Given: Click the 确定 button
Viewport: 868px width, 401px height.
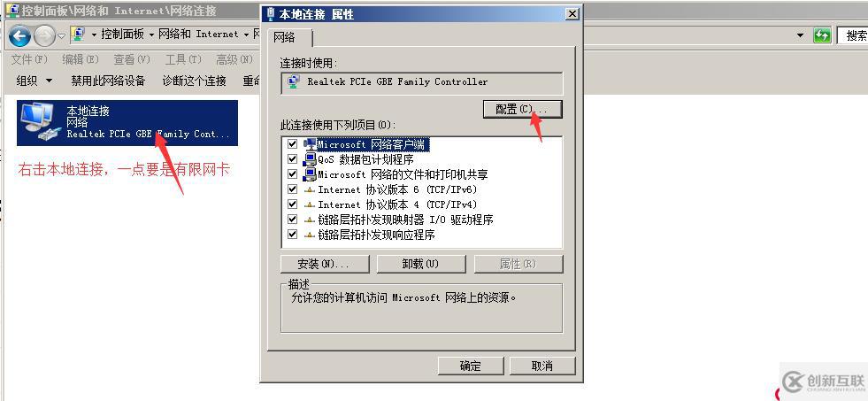Looking at the screenshot, I should click(x=471, y=366).
